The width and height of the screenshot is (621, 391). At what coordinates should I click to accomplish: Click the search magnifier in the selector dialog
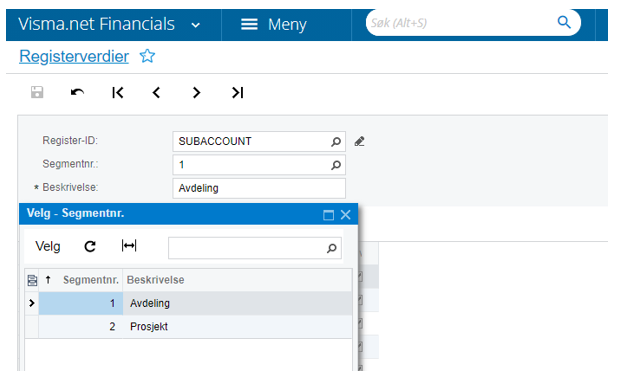point(332,248)
